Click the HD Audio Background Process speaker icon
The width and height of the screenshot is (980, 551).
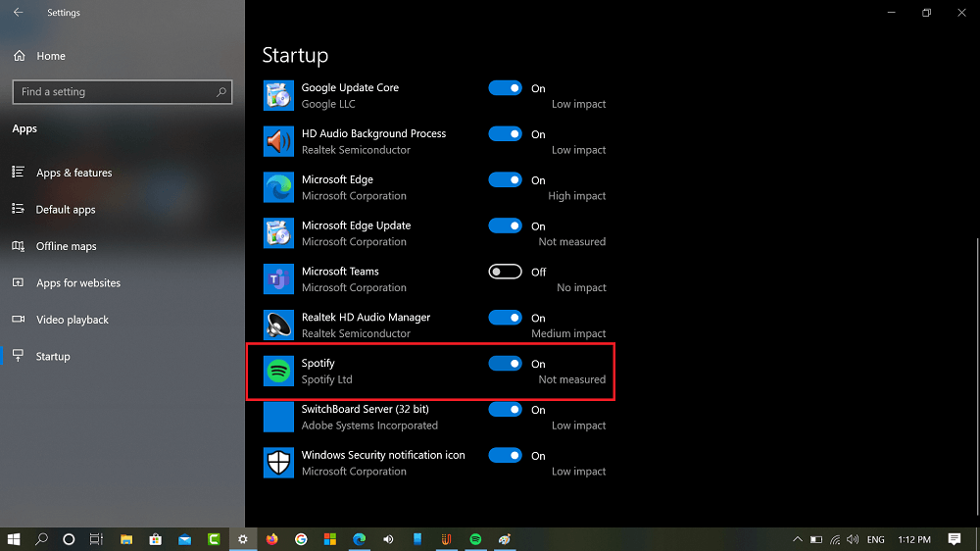pos(278,141)
